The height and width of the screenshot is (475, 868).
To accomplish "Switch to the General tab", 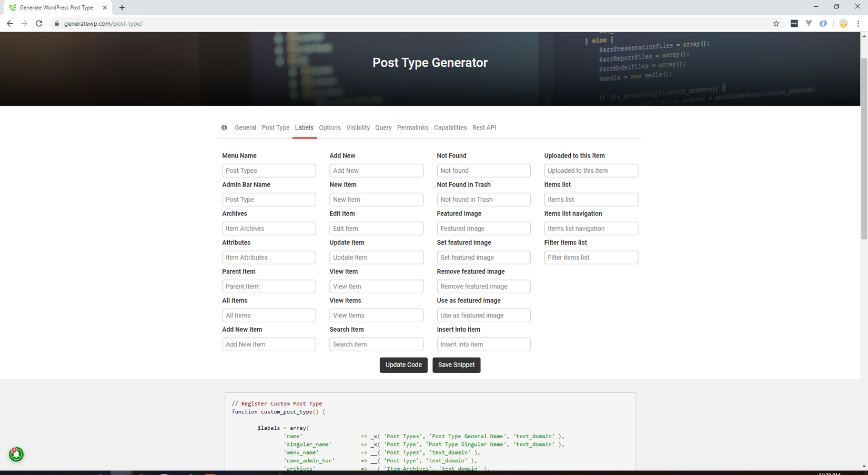I will coord(245,127).
